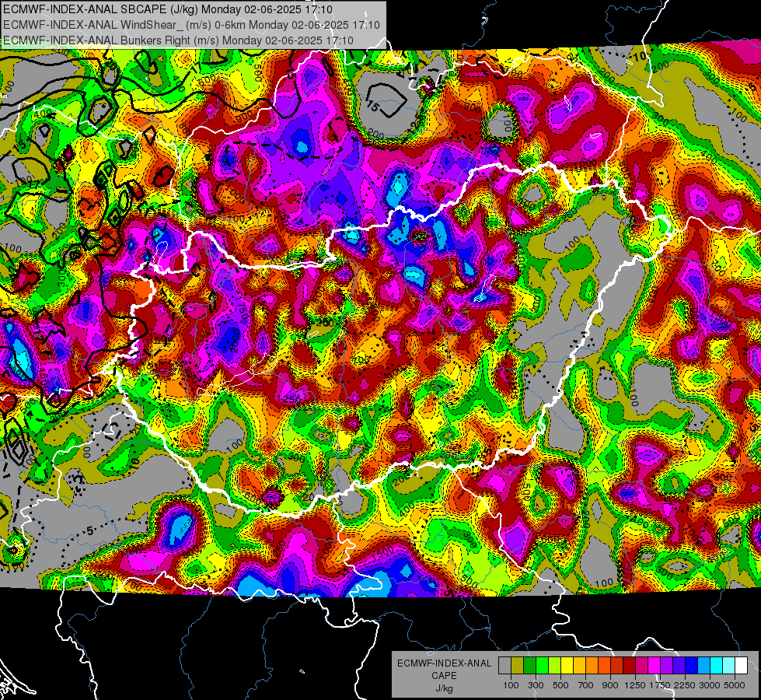
Task: Click the 700 value under the legend bar
Action: (586, 685)
